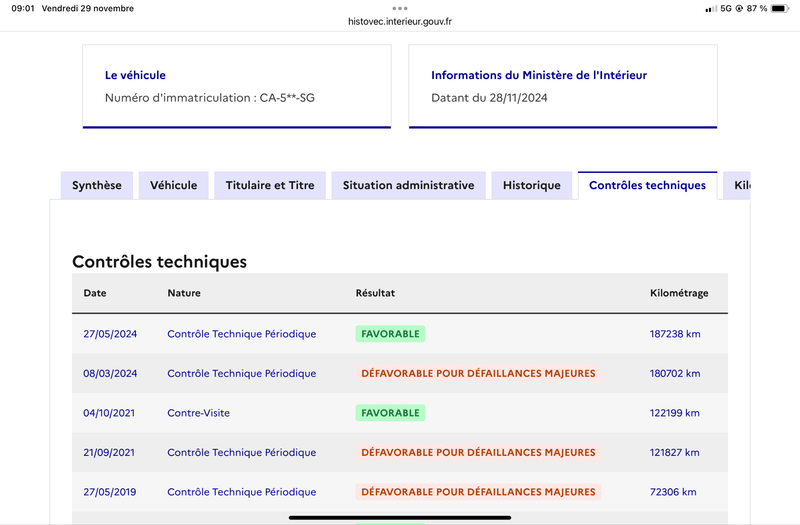Screen dimensions: 800x525
Task: Click DÉFAVORABLE badge for 08/03/2024 row
Action: [x=478, y=373]
